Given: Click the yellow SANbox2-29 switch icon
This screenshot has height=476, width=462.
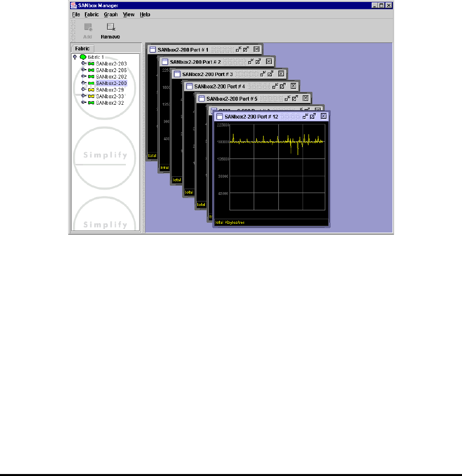Looking at the screenshot, I should 91,90.
